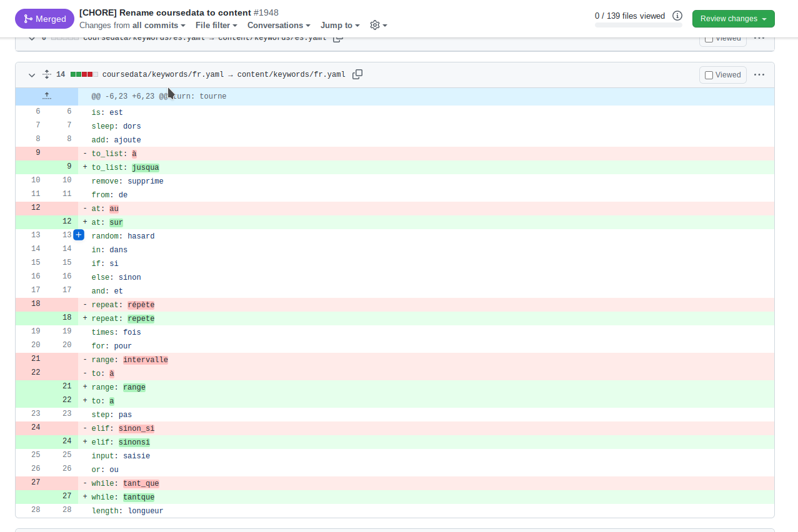Click the files viewed progress bar
The height and width of the screenshot is (532, 798).
click(638, 23)
